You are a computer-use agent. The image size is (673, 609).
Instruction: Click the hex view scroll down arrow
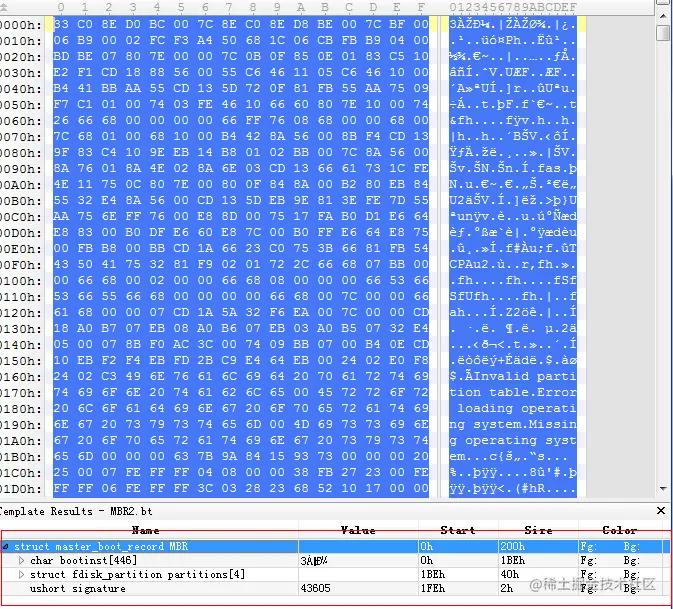(663, 489)
